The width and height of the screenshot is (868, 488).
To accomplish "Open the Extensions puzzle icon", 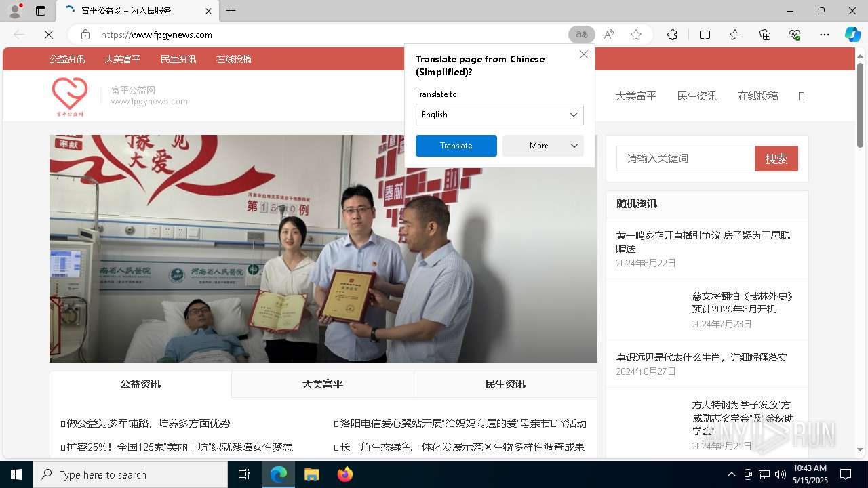I will coord(672,35).
